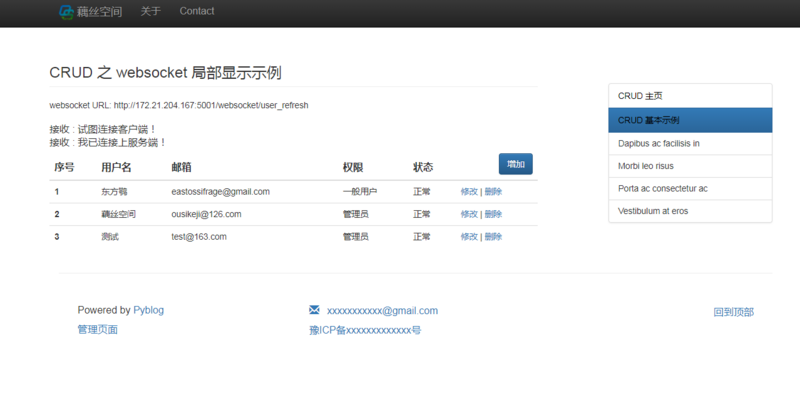Click the eastossifrage@gmail.com cell
The image size is (800, 408).
pos(220,192)
